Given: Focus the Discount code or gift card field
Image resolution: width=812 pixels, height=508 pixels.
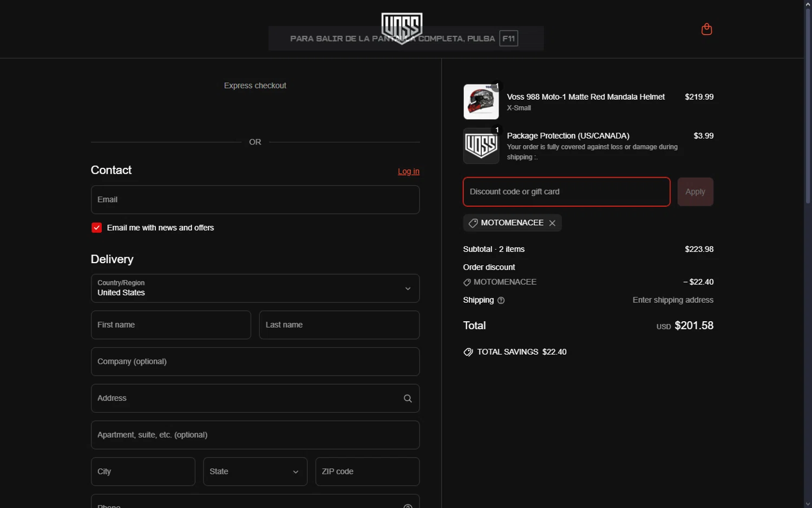Looking at the screenshot, I should pos(566,192).
